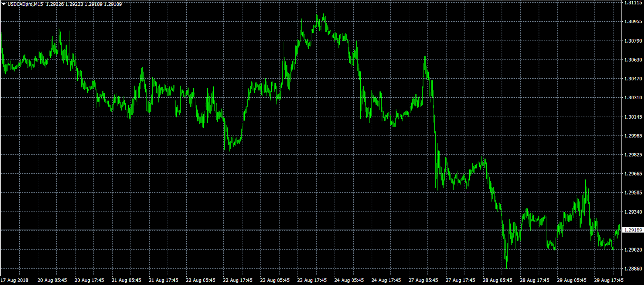Click the 27 Aug 17:45 time label
644x285 pixels.
[x=460, y=281]
